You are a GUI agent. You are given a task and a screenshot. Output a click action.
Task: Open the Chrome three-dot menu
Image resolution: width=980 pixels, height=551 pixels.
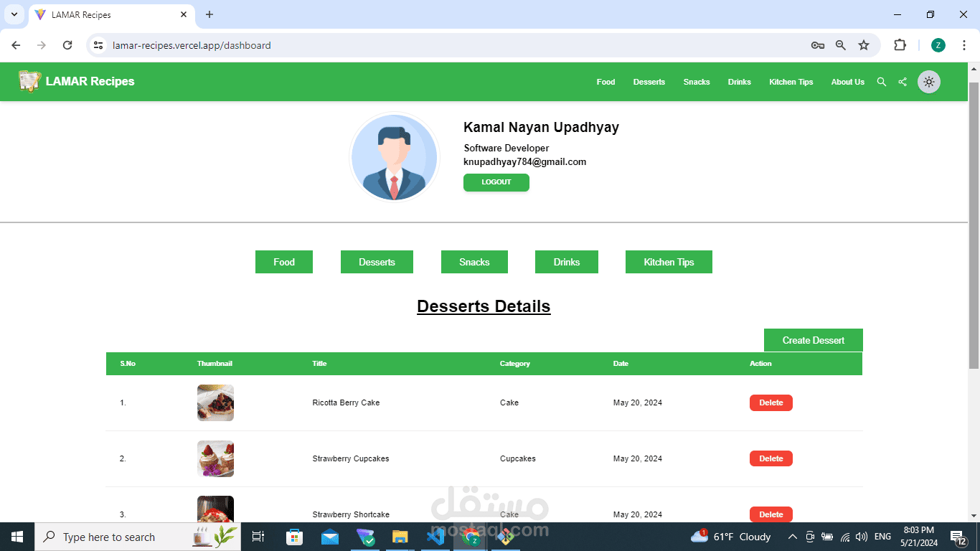pos(963,45)
